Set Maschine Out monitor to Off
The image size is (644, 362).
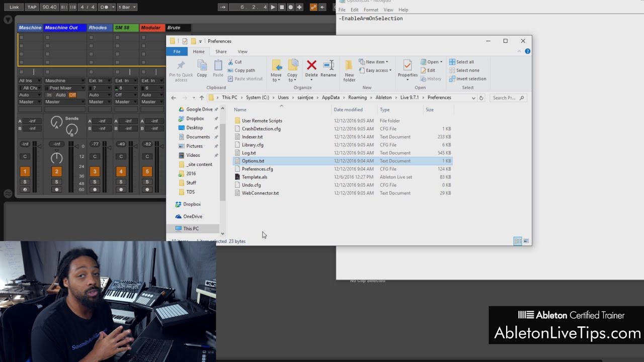72,95
